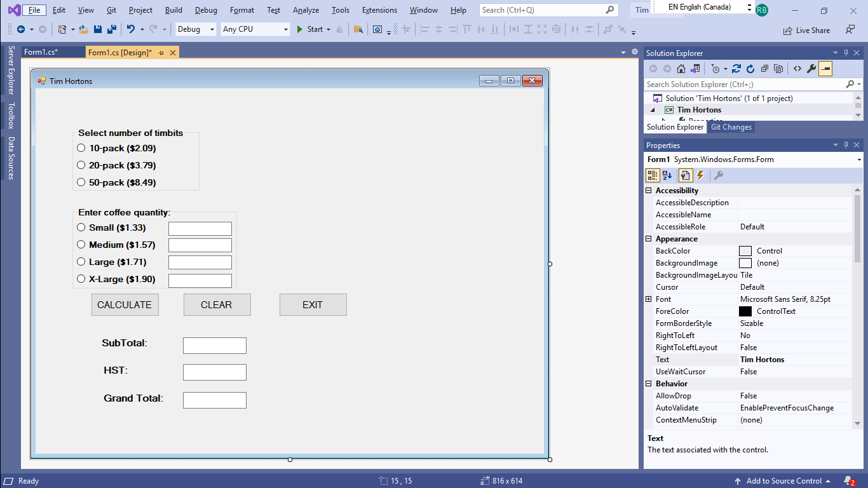Screen dimensions: 868x488
Task: Open the File menu
Action: click(x=34, y=10)
